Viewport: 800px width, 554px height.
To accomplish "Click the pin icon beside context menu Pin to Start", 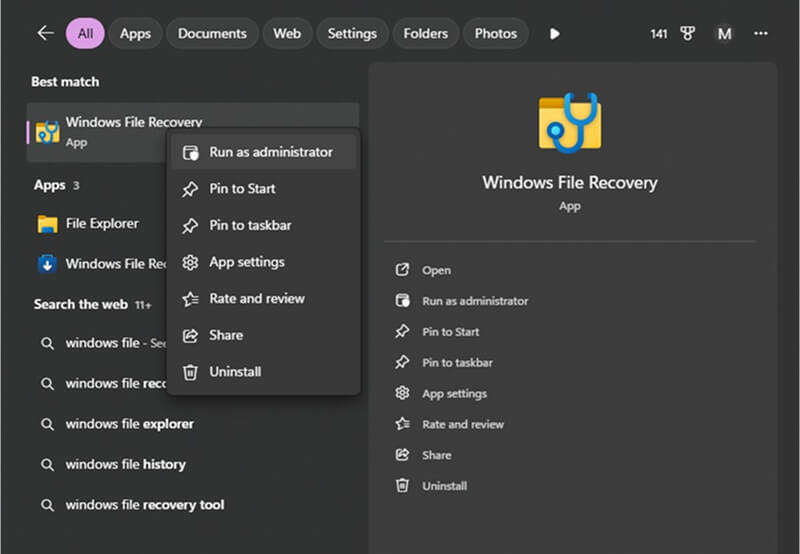I will point(190,189).
